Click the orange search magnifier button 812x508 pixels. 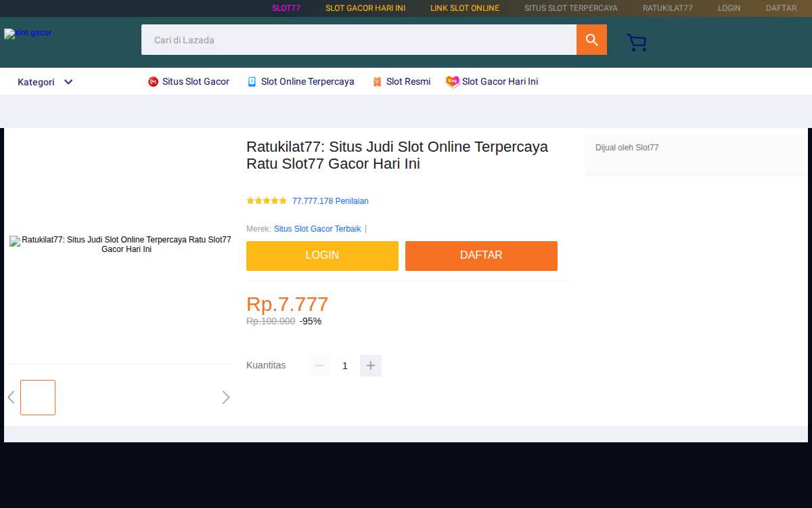coord(591,40)
